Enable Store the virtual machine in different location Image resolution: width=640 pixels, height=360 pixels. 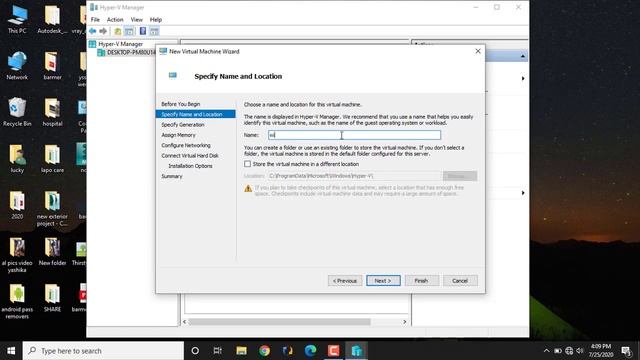[x=247, y=164]
